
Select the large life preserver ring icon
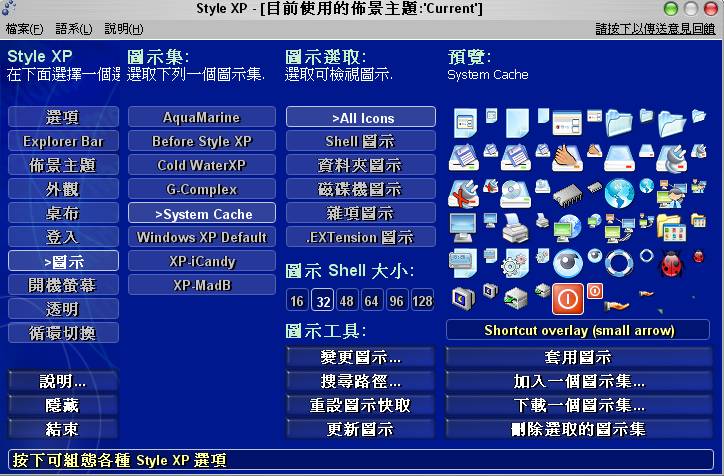click(619, 263)
